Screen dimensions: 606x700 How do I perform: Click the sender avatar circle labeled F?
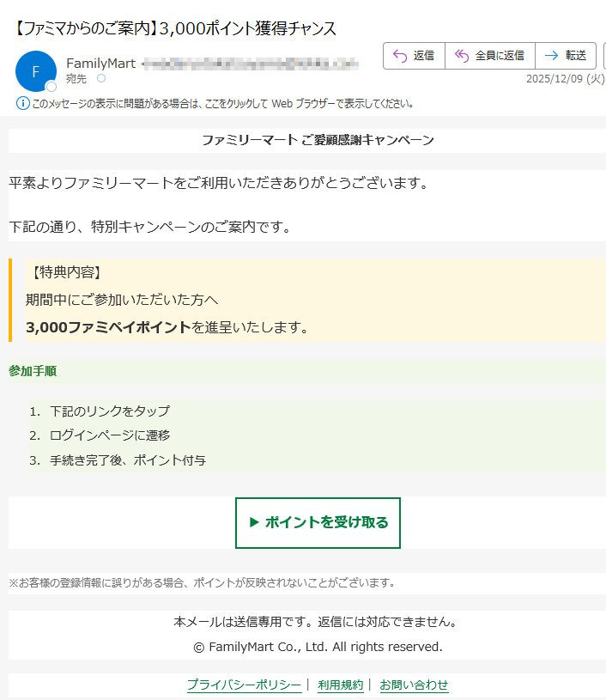coord(36,71)
